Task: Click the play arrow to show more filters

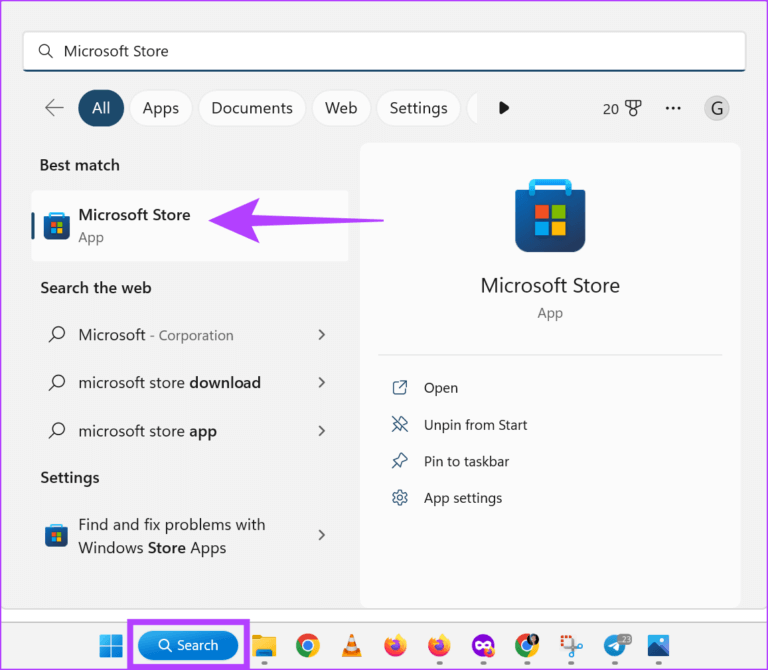Action: (x=504, y=108)
